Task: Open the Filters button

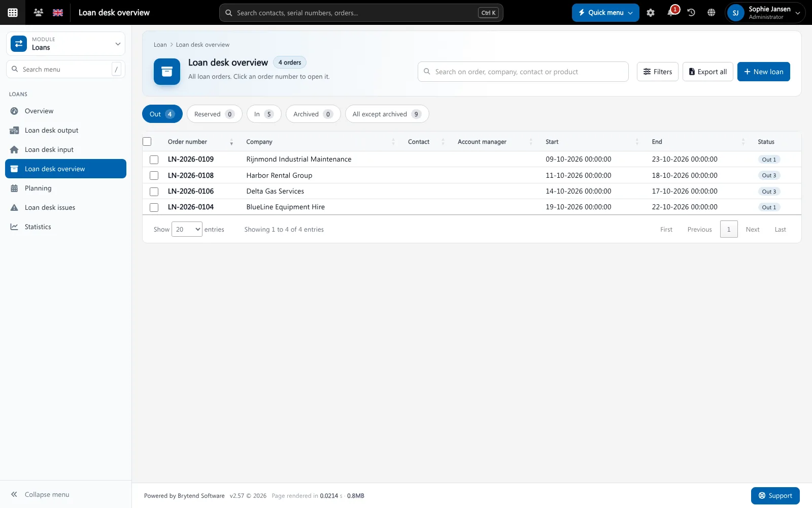Action: pos(657,72)
